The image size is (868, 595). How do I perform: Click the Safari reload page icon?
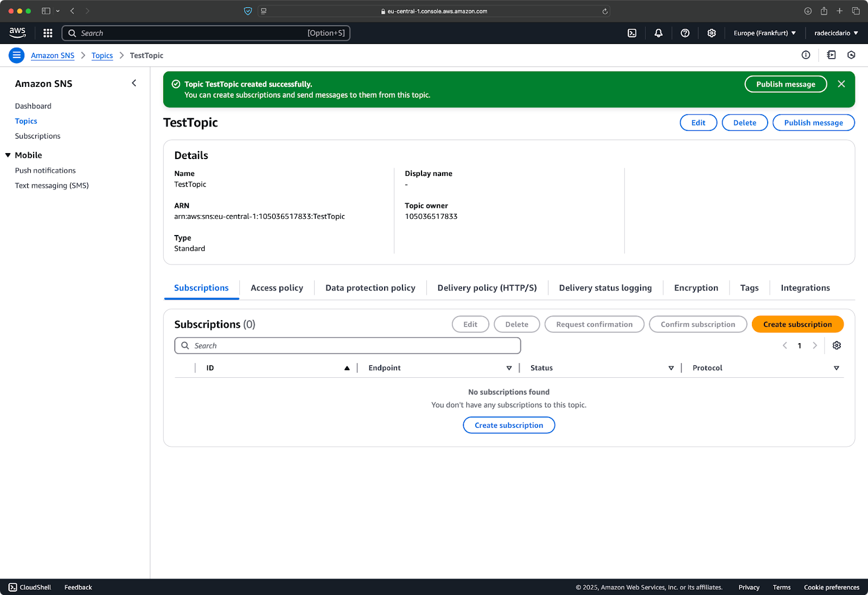[605, 11]
